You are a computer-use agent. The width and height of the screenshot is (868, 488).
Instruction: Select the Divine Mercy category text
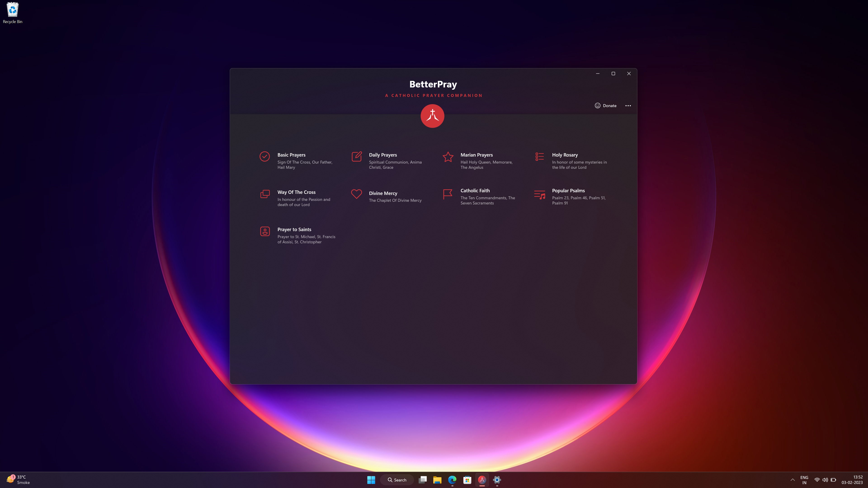pos(383,193)
